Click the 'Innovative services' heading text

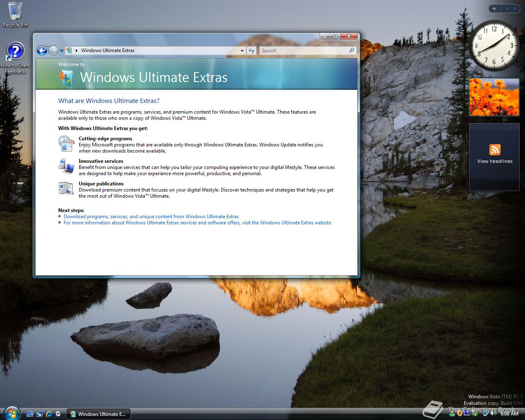101,161
